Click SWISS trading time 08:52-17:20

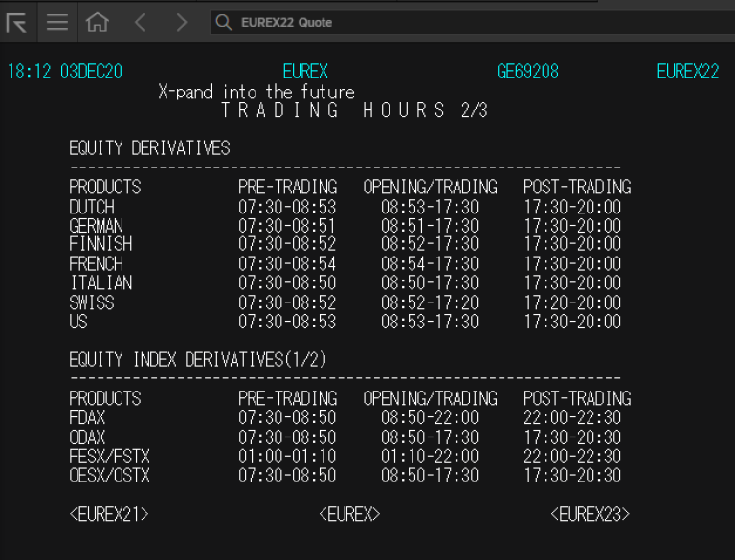pyautogui.click(x=430, y=303)
